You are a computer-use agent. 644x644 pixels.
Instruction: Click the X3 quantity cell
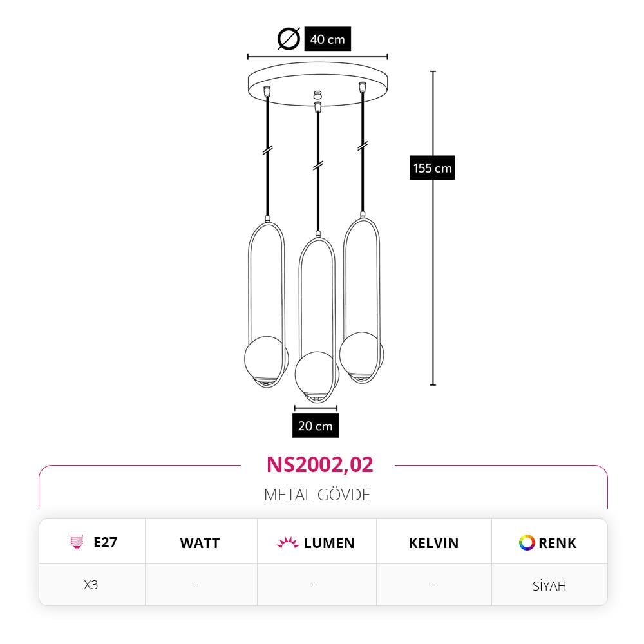[91, 585]
